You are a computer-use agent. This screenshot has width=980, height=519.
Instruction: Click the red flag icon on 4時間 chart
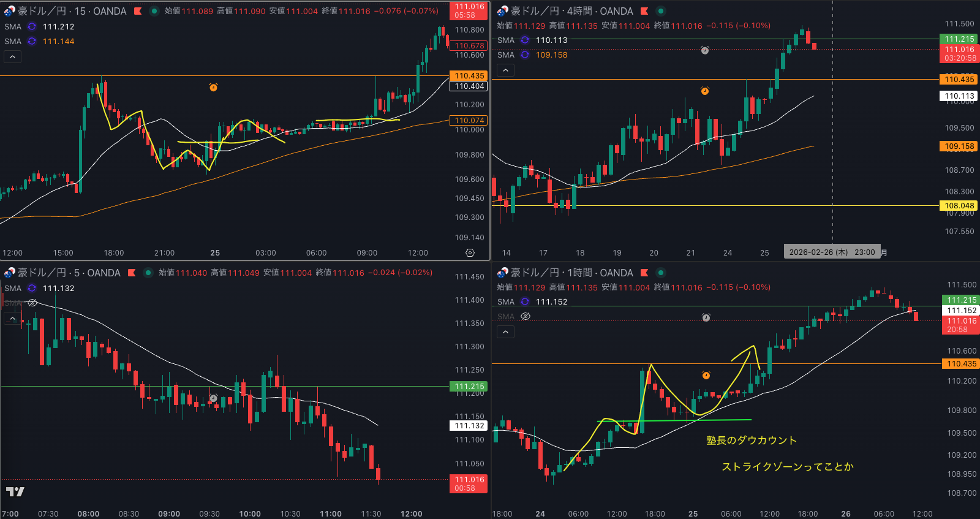click(644, 11)
